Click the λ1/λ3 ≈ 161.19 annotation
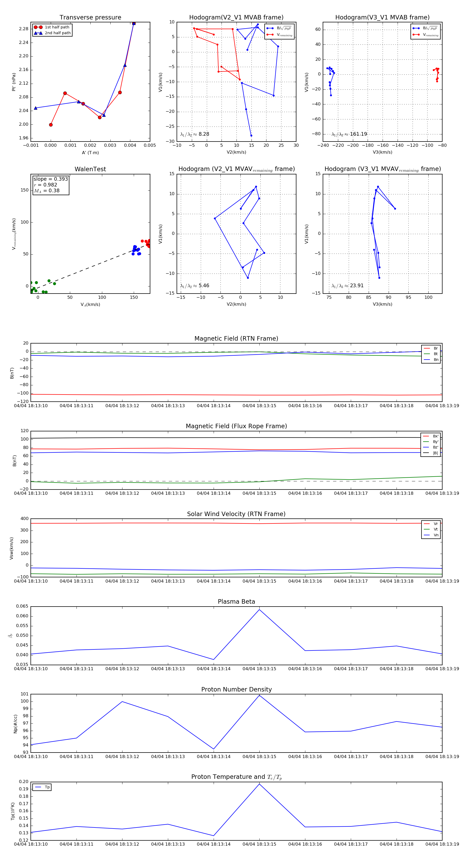Screen dimensions: 473x868 pos(349,134)
